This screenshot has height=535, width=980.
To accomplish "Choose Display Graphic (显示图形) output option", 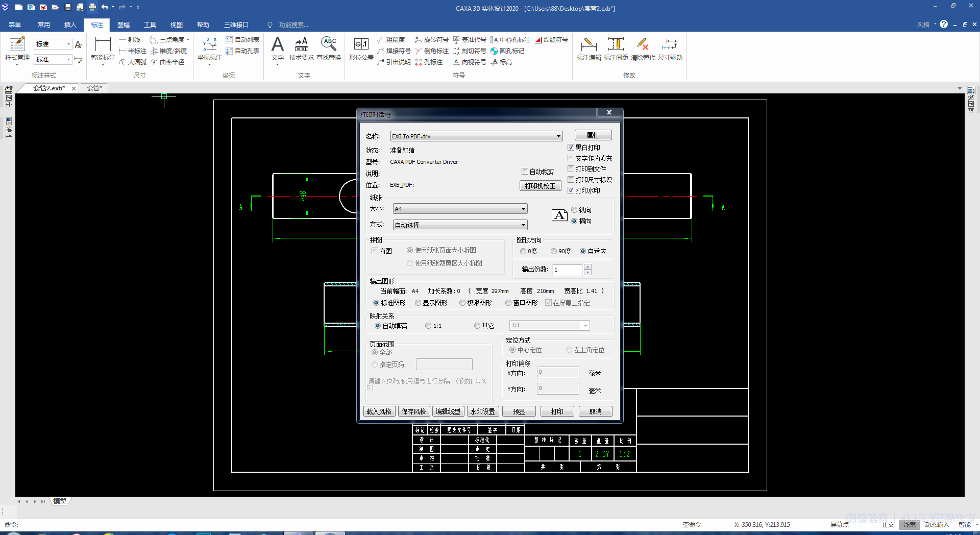I will tap(418, 303).
